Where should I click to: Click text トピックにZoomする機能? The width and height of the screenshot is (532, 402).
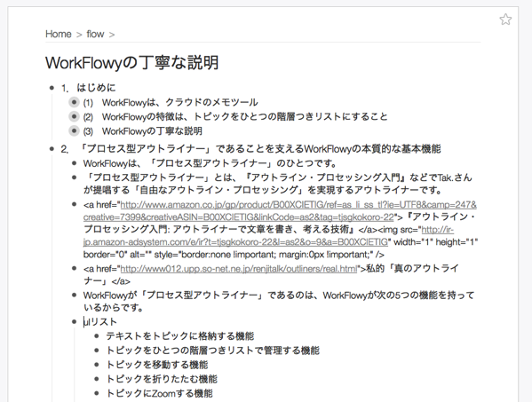click(x=160, y=393)
